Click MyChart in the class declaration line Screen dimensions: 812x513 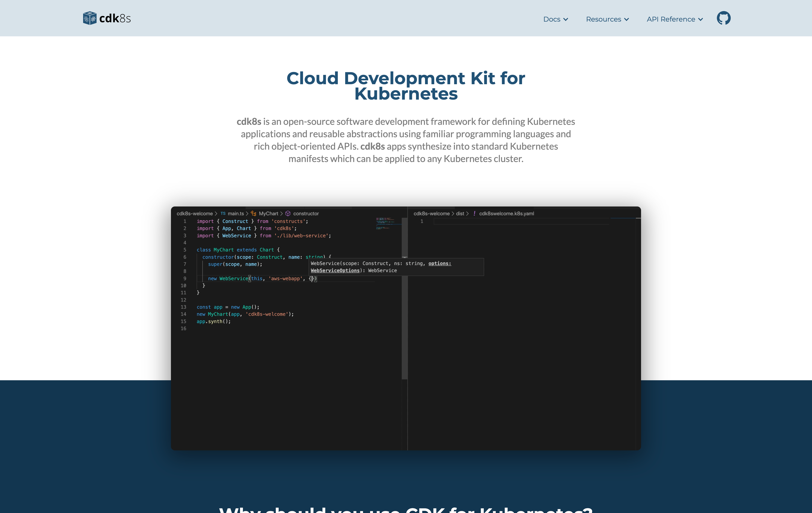pyautogui.click(x=224, y=250)
